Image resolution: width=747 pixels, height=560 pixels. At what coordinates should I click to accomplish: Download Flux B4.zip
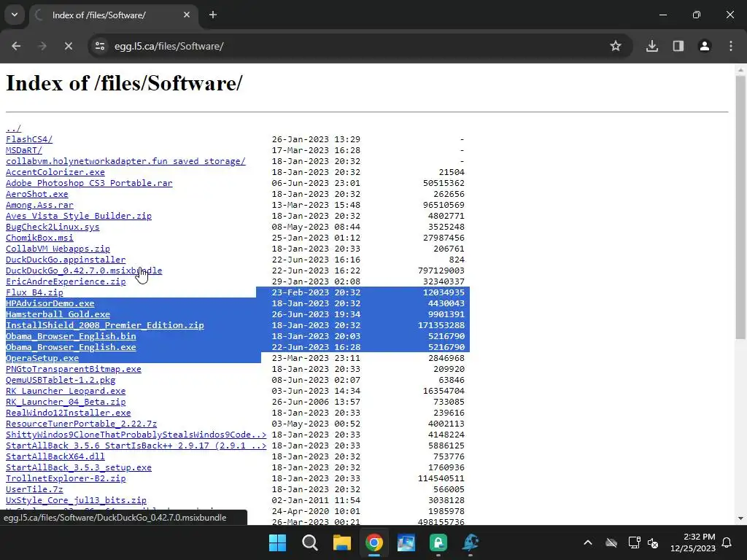[x=34, y=293]
